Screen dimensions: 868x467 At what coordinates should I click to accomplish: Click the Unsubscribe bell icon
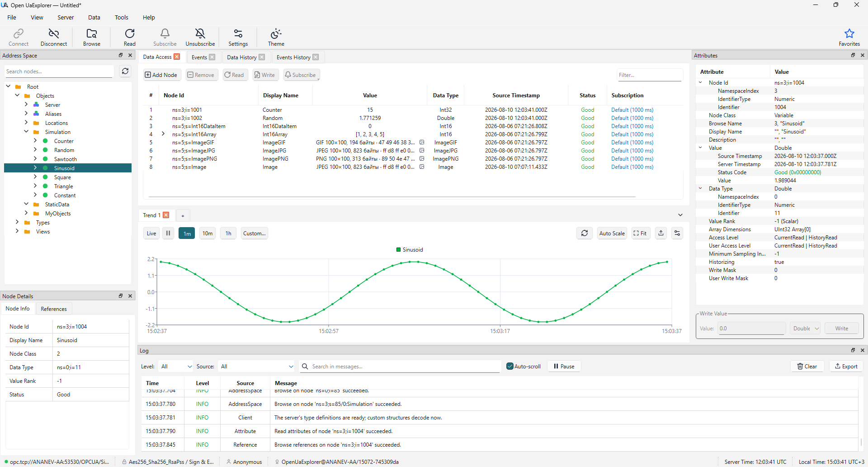click(200, 37)
